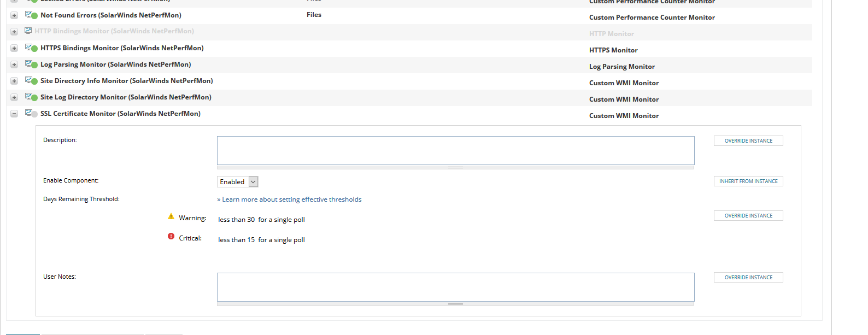Select SSL Certificate Monitor (SolarWinds NetPerfMon) name
Viewport: 868px width, 335px height.
[120, 114]
